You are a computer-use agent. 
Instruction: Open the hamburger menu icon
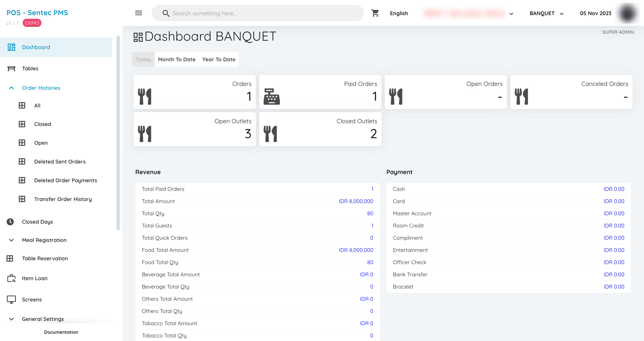click(x=139, y=13)
